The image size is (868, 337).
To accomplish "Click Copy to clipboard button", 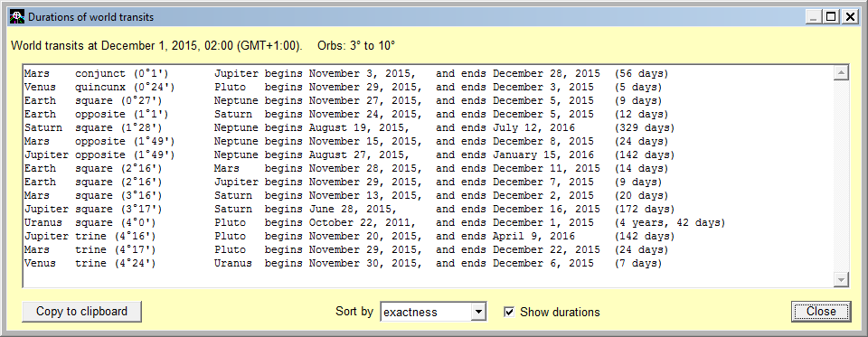I will point(82,311).
